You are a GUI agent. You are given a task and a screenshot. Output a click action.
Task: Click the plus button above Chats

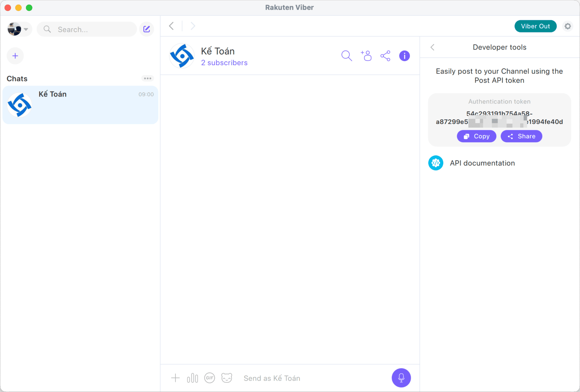point(15,56)
